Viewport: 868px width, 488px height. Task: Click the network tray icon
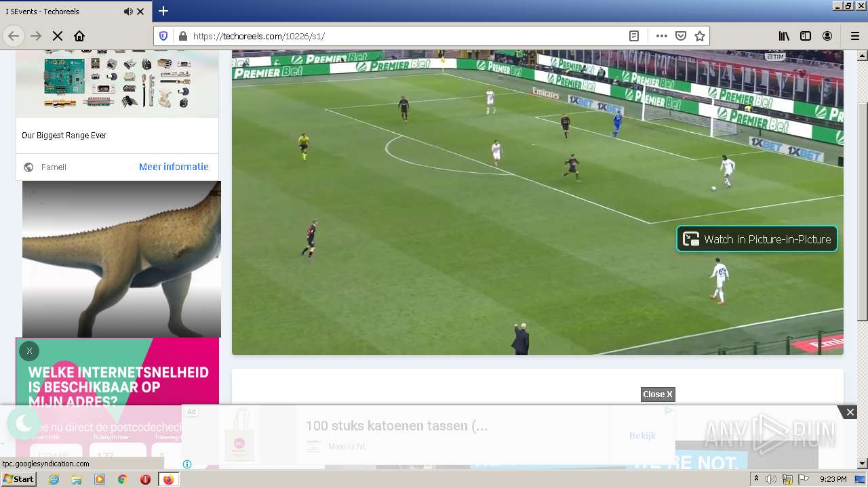787,479
